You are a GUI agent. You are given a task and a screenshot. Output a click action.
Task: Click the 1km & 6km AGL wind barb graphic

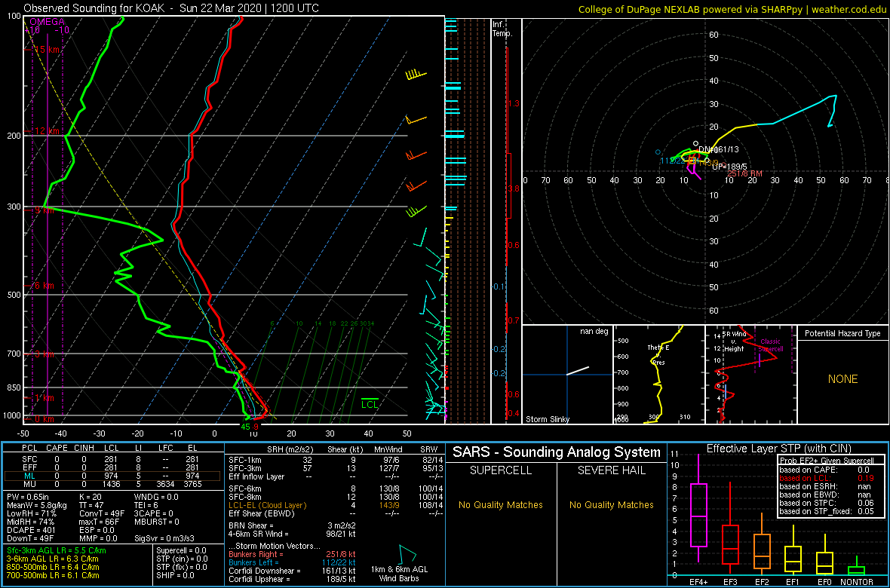407,553
